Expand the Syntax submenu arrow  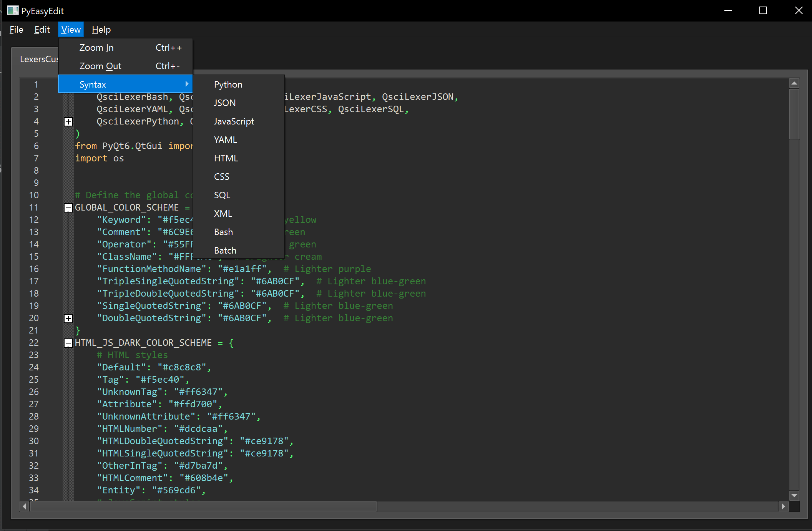(187, 84)
